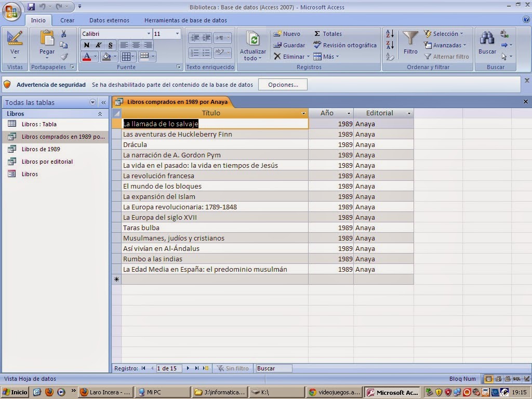Go to next record arrow

click(188, 368)
